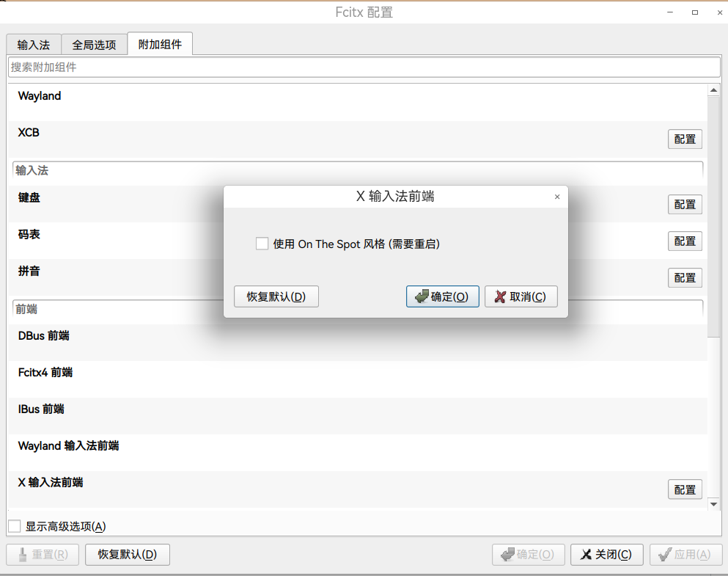Focus the 搜索附加组件 search field
Viewport: 728px width, 576px height.
click(x=364, y=68)
